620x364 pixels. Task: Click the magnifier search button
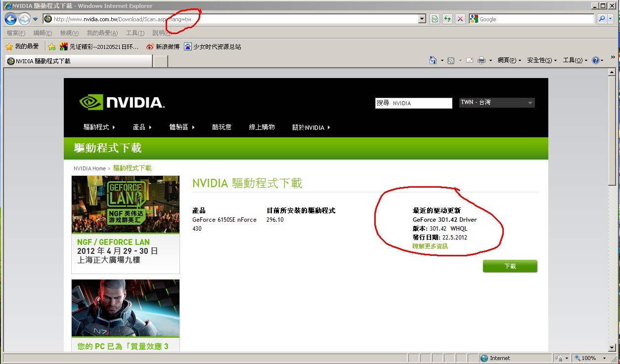tap(602, 19)
